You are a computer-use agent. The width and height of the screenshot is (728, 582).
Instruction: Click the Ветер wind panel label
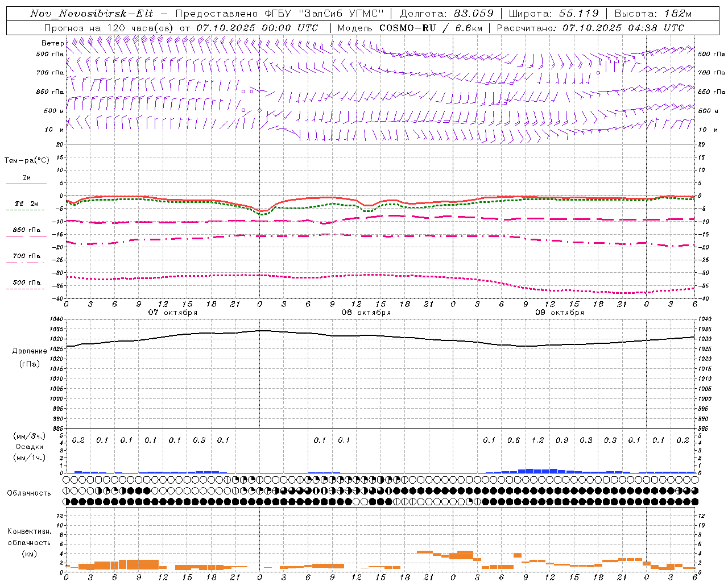pyautogui.click(x=52, y=43)
